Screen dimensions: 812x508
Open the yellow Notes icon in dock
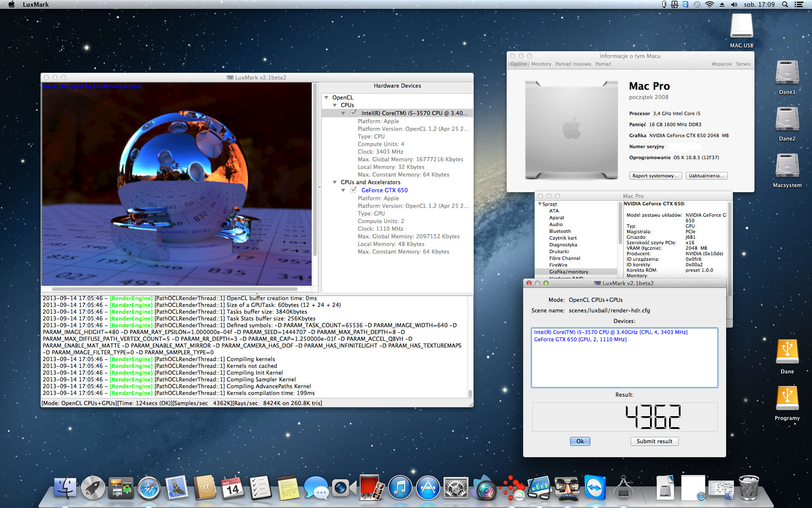point(288,488)
